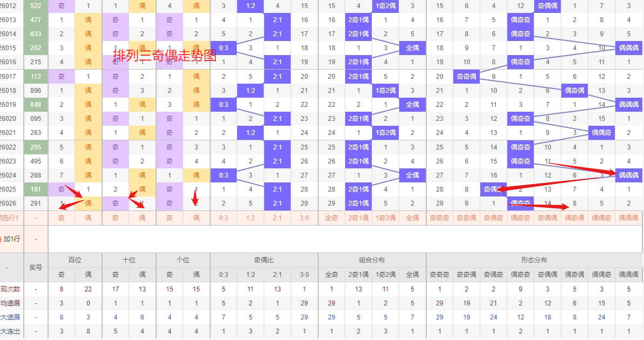The image size is (644, 340).
Task: Click the orange plus icon beside 加1行
Action: pos(1,239)
